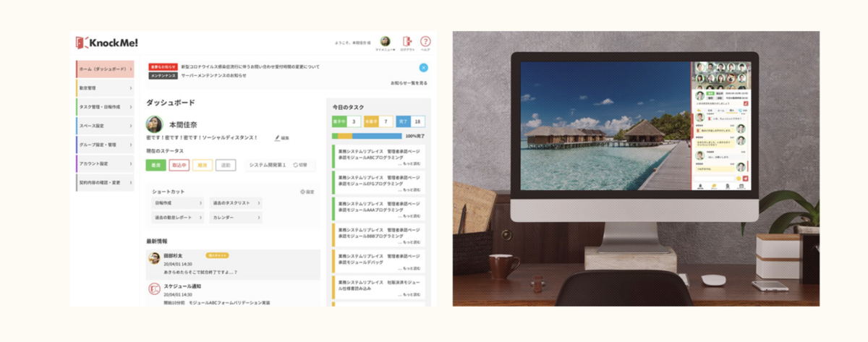Click the red logout door icon
The height and width of the screenshot is (342, 868).
407,41
